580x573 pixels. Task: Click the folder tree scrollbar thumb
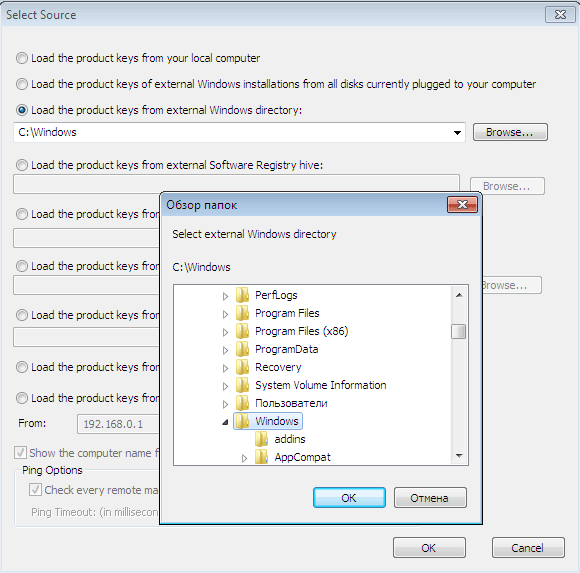pos(459,331)
